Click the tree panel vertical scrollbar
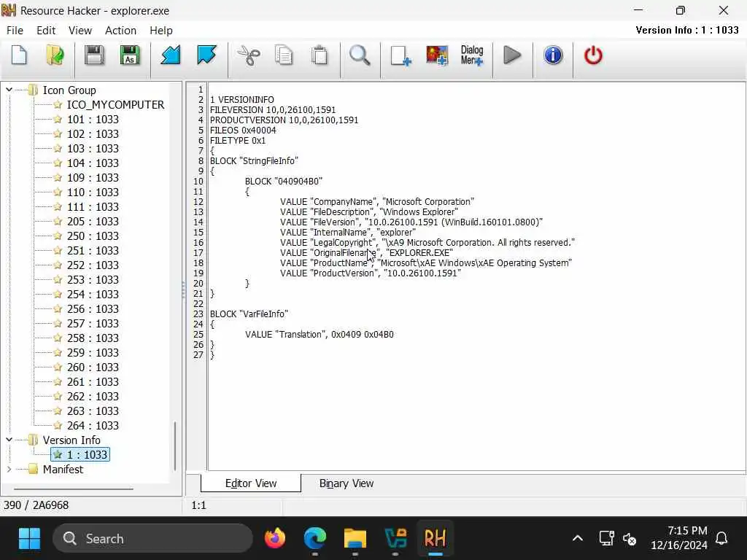 point(175,446)
